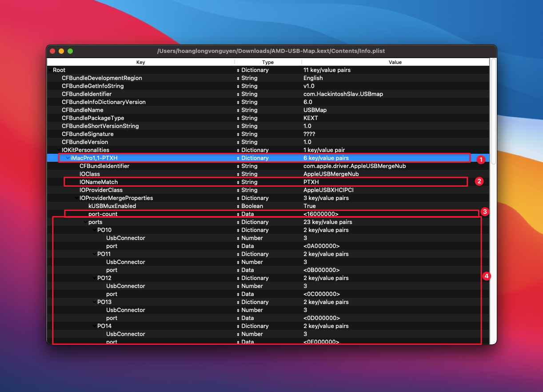Change type of PO11 UsbConnector row
This screenshot has height=392, width=543.
pyautogui.click(x=238, y=262)
